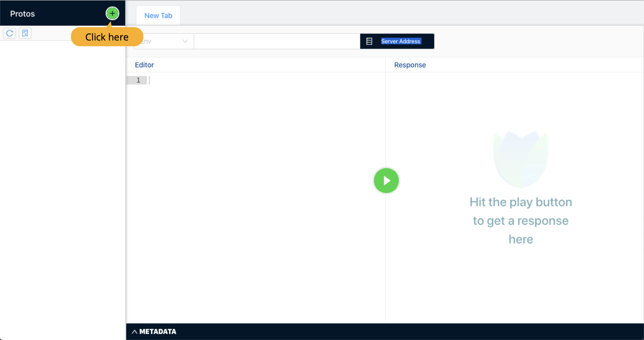This screenshot has height=340, width=644.
Task: Click the green plus button to add protos
Action: (x=112, y=13)
